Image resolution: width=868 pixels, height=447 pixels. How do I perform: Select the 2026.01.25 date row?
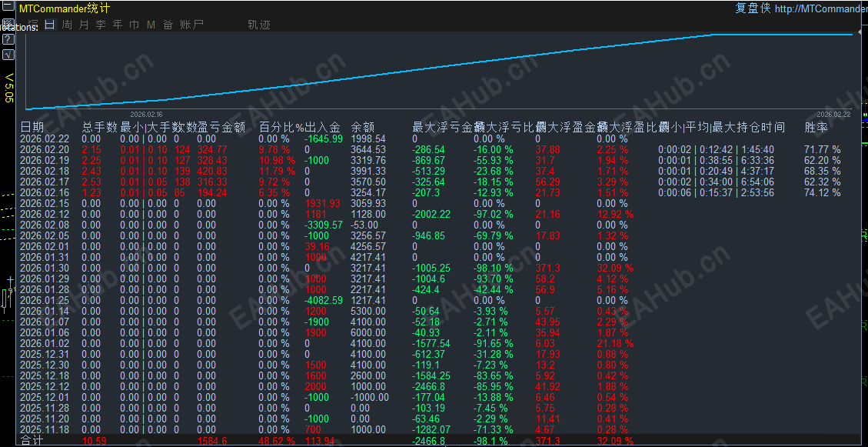45,300
